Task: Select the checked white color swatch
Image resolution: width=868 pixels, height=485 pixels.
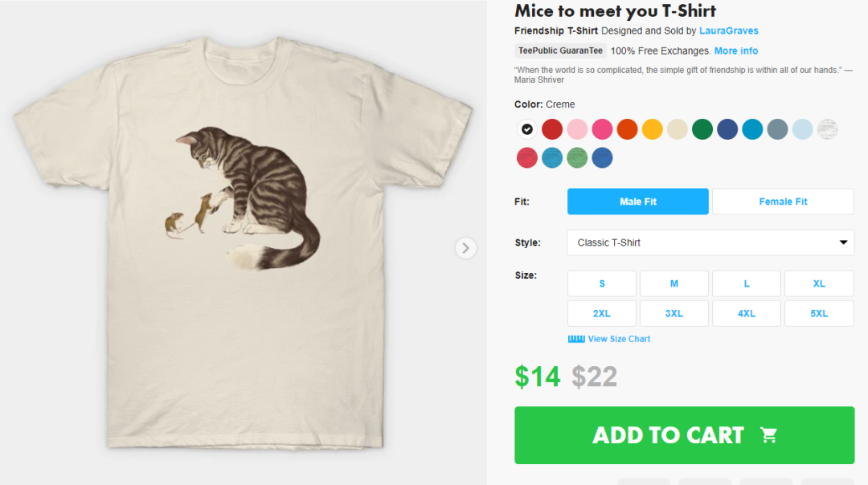Action: [526, 129]
